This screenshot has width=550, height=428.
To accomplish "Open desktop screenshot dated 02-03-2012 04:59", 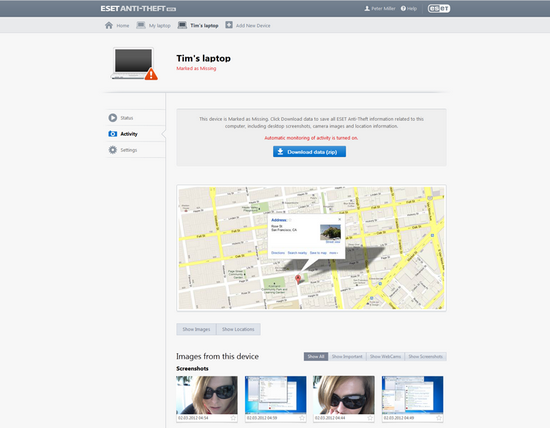I will 276,395.
